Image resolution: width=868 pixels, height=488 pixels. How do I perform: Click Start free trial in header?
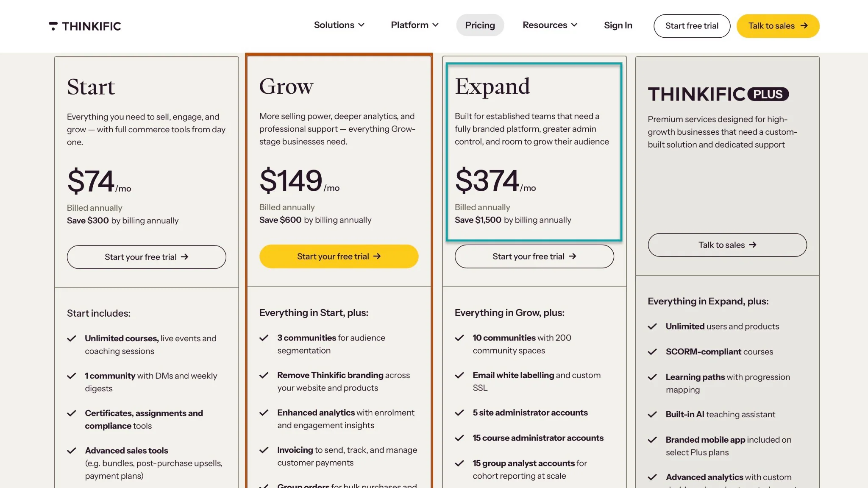click(x=692, y=26)
